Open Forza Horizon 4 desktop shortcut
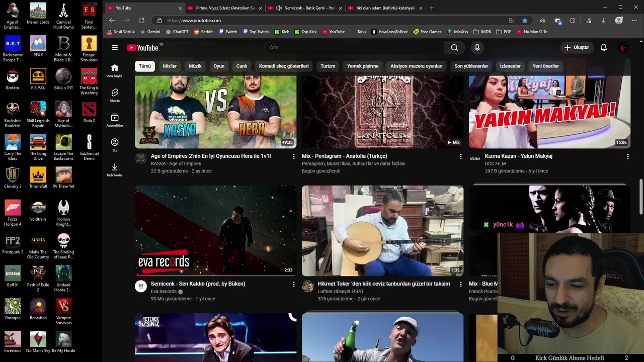This screenshot has width=644, height=362. point(13,213)
